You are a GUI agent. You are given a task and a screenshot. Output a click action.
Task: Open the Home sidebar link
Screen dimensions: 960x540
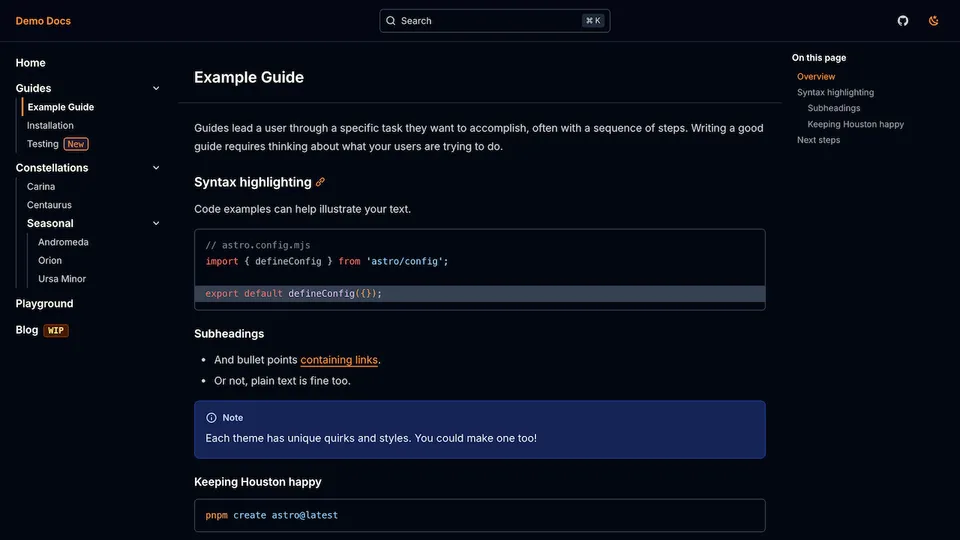point(31,63)
